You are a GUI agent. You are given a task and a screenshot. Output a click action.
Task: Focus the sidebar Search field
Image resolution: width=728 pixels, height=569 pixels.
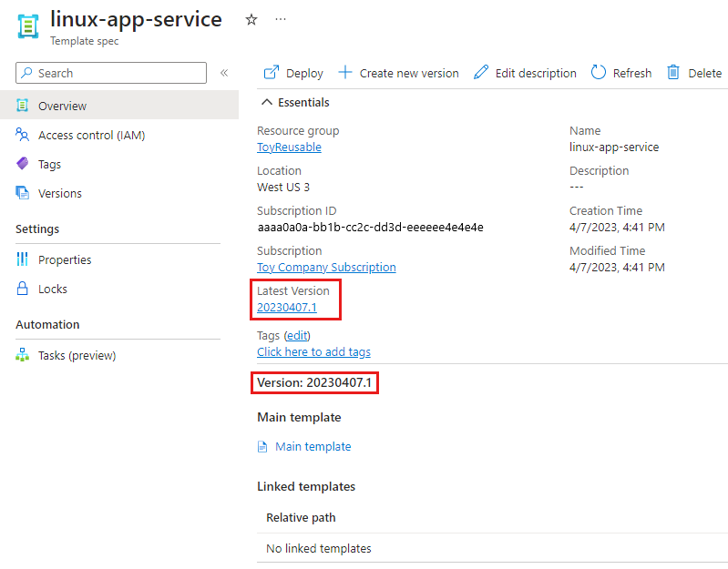click(x=111, y=73)
